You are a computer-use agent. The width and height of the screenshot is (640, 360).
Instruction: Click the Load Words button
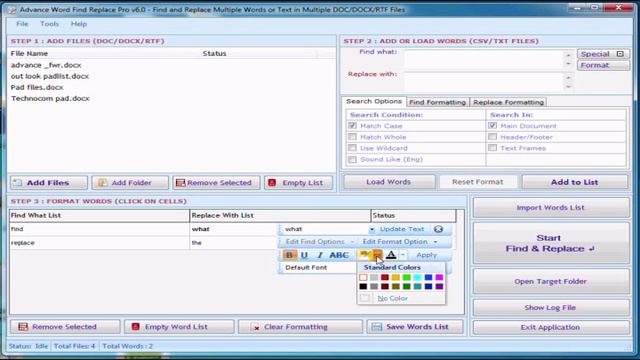click(389, 182)
